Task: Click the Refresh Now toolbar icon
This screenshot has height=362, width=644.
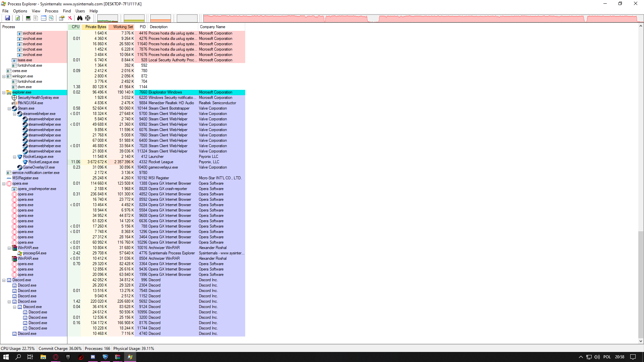Action: 18,18
